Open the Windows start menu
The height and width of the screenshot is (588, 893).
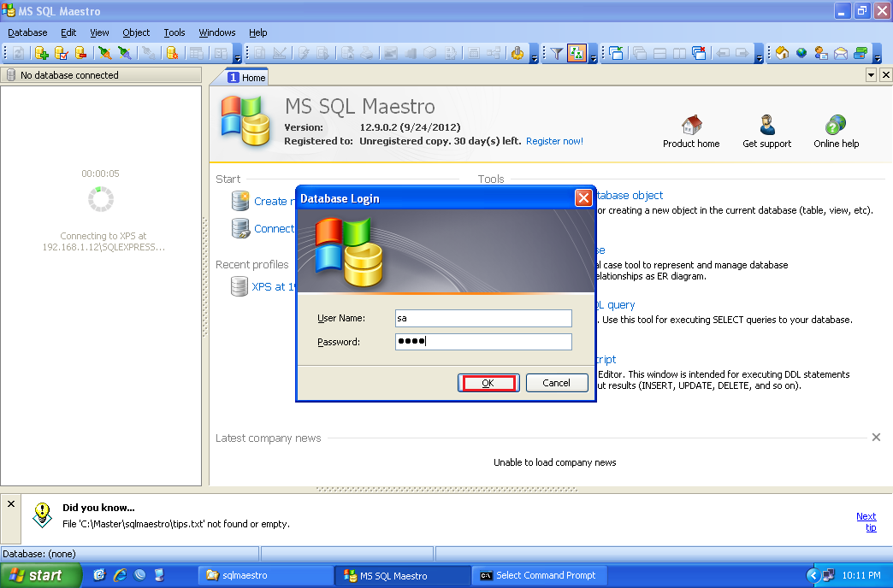click(41, 575)
